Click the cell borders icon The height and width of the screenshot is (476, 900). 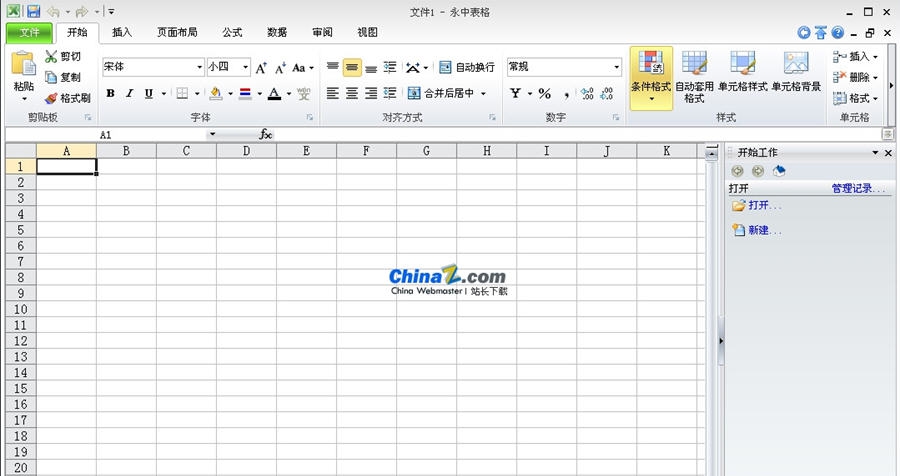point(182,93)
